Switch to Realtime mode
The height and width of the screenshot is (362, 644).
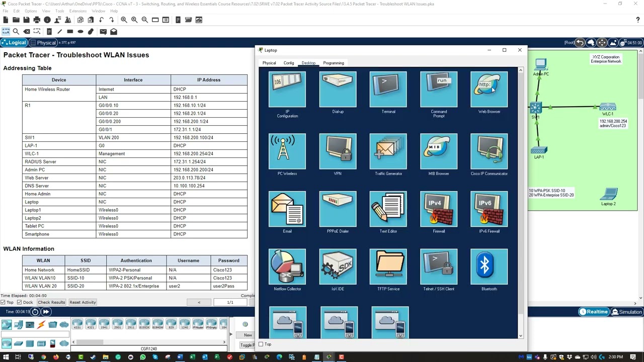pyautogui.click(x=594, y=312)
